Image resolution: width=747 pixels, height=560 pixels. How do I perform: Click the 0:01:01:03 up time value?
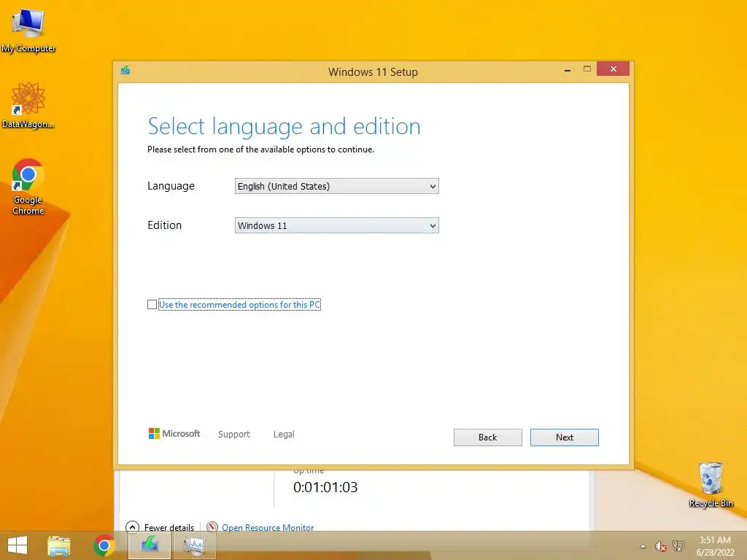pyautogui.click(x=325, y=487)
